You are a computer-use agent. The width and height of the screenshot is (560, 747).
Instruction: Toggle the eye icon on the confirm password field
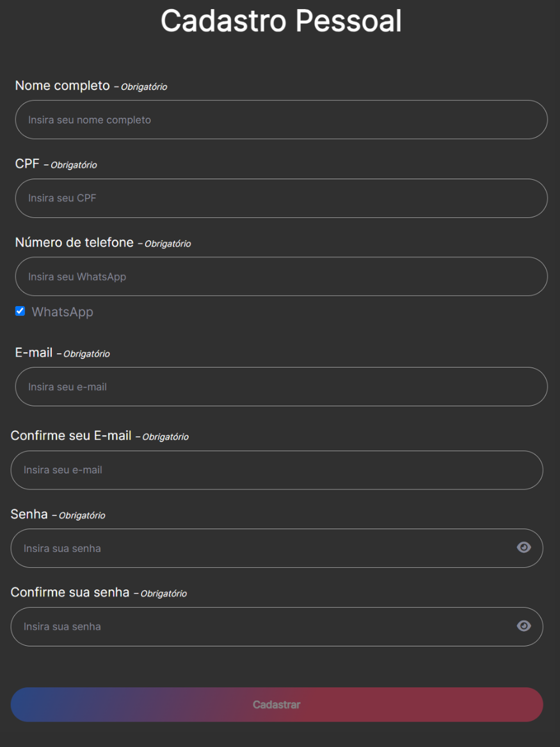pyautogui.click(x=524, y=626)
